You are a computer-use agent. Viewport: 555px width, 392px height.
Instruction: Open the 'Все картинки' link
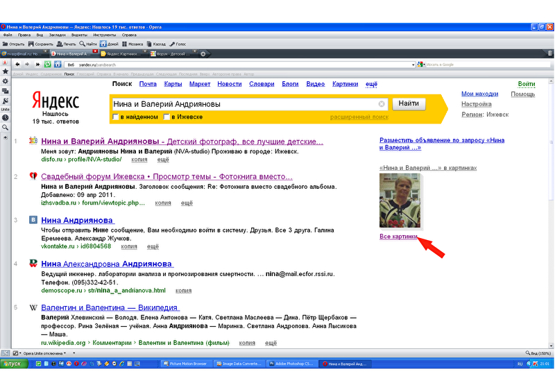(x=400, y=237)
